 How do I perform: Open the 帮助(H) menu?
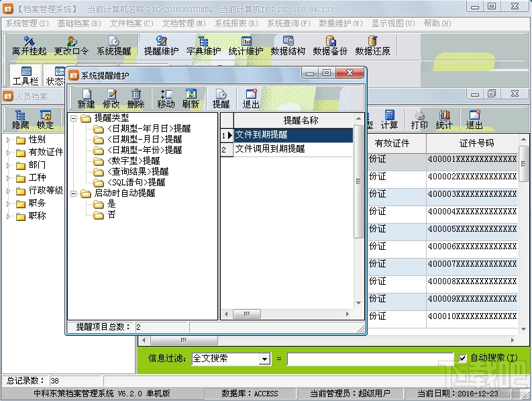pyautogui.click(x=437, y=24)
